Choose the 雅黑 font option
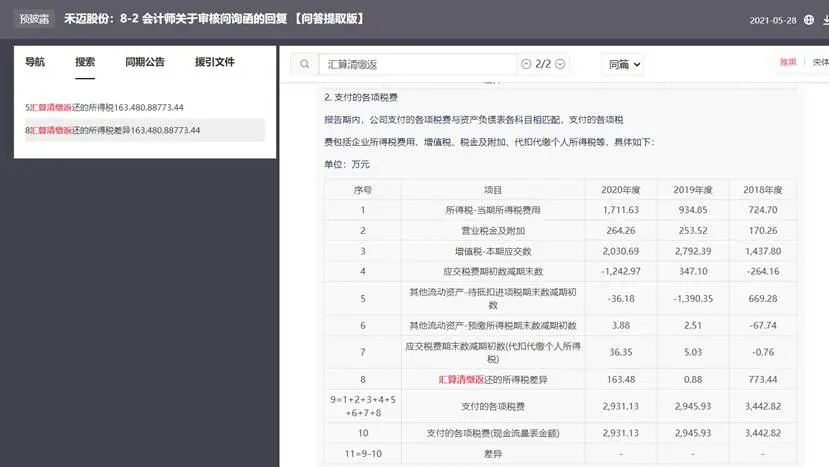The image size is (829, 467). (x=788, y=62)
